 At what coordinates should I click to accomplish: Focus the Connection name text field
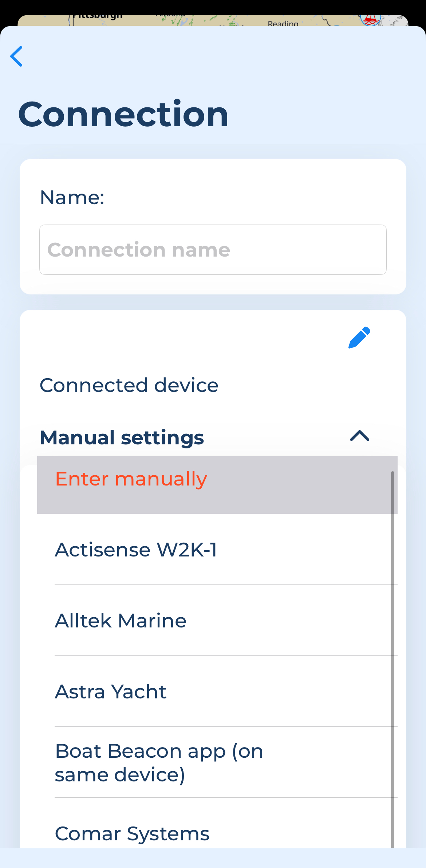coord(213,250)
